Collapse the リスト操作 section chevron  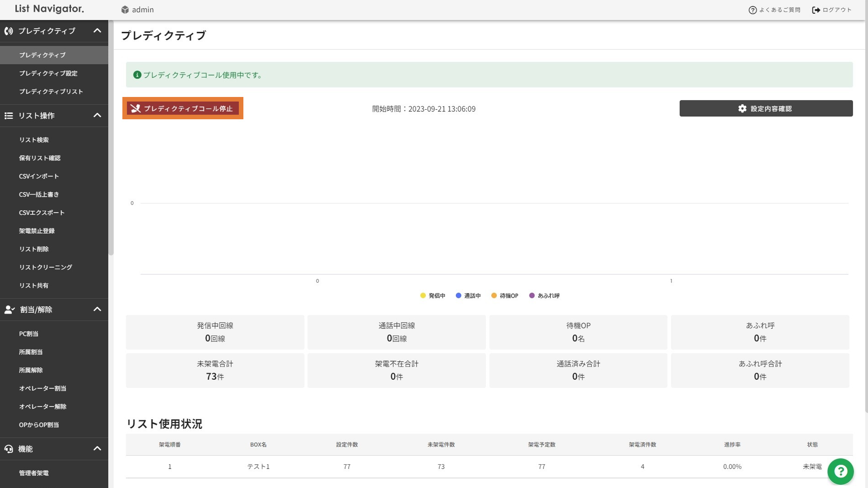pyautogui.click(x=97, y=115)
